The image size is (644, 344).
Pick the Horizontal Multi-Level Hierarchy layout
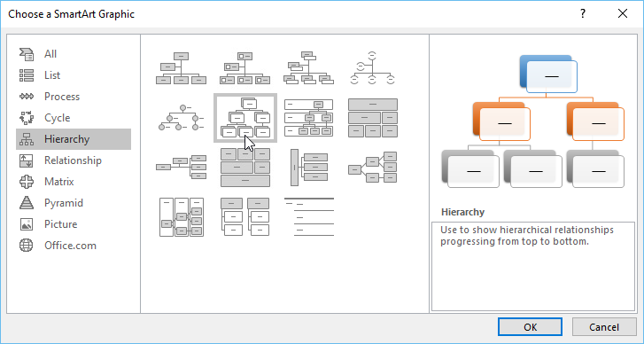click(309, 168)
